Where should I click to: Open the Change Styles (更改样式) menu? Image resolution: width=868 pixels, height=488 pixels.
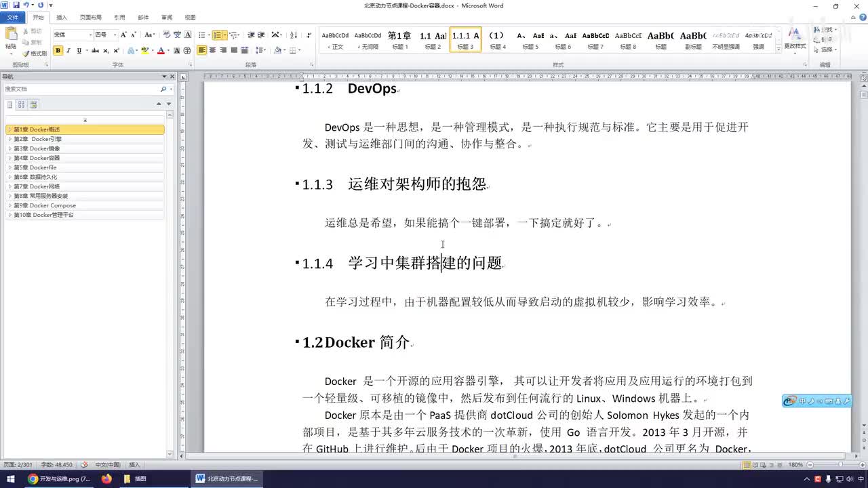[795, 39]
